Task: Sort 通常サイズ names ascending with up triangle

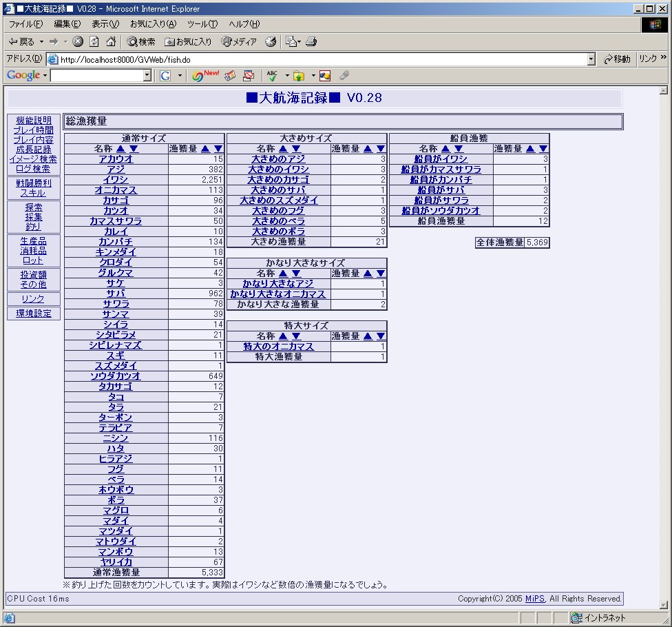Action: point(120,149)
